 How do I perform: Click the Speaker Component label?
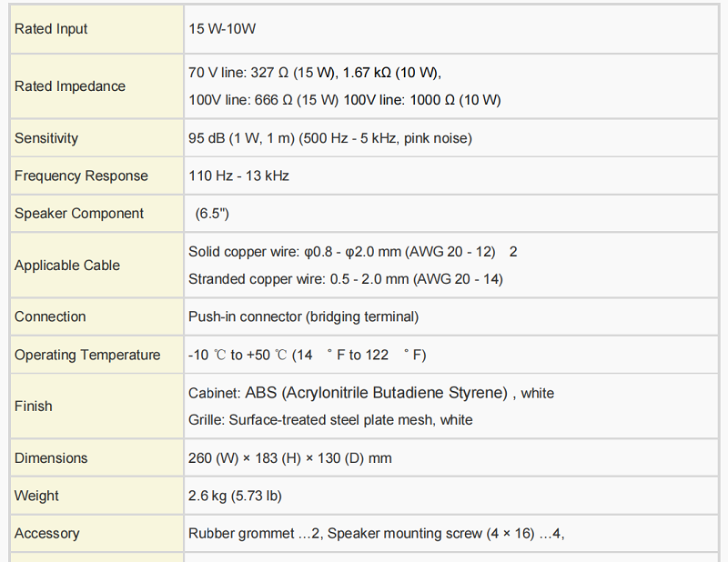pos(79,214)
